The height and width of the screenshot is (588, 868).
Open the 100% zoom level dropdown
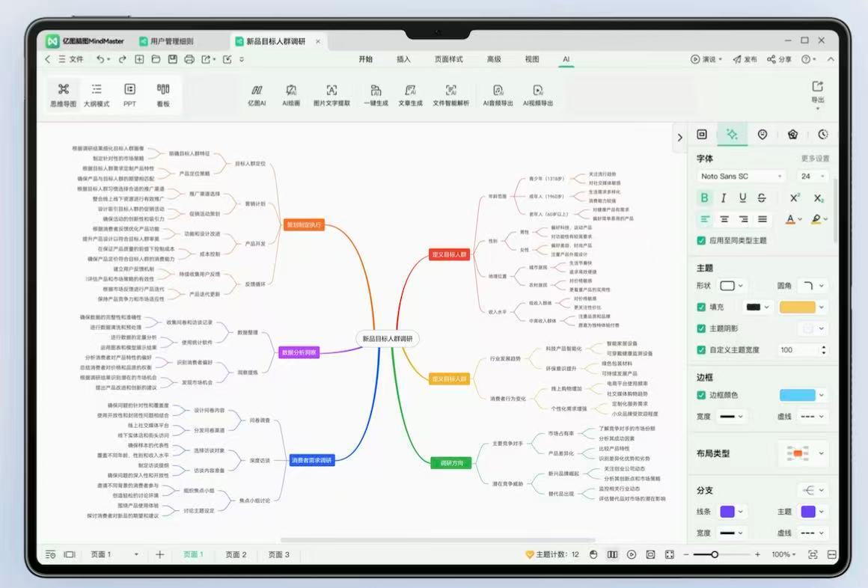click(783, 554)
